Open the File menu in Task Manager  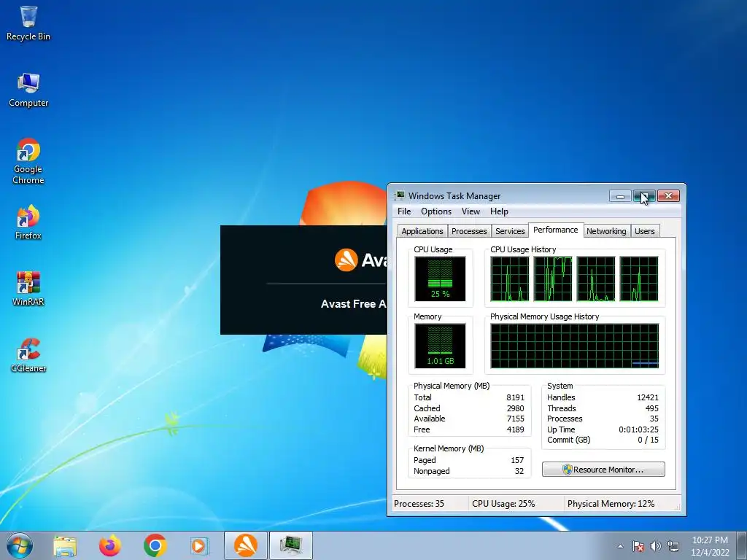pyautogui.click(x=404, y=211)
